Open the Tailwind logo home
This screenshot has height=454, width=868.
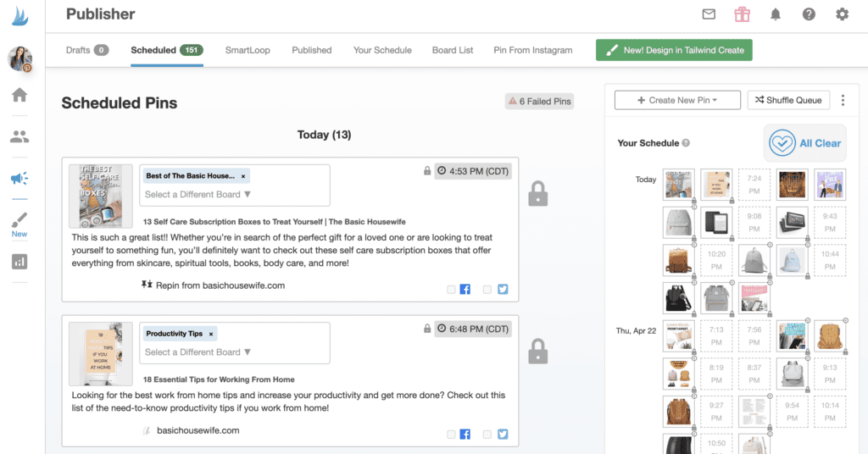point(20,16)
